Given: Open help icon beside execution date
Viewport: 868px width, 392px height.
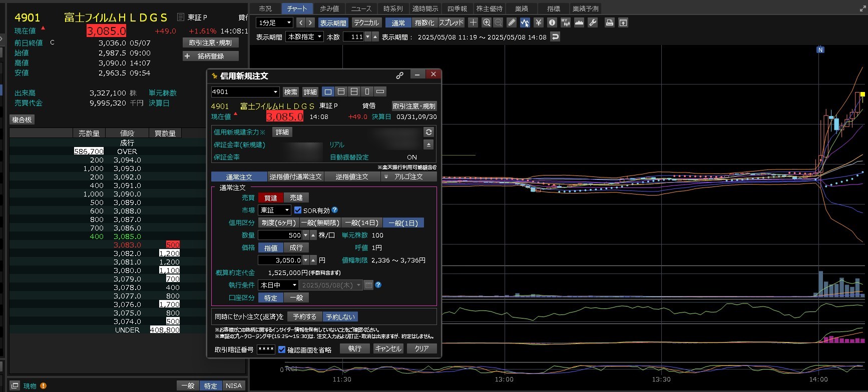Looking at the screenshot, I should (378, 285).
